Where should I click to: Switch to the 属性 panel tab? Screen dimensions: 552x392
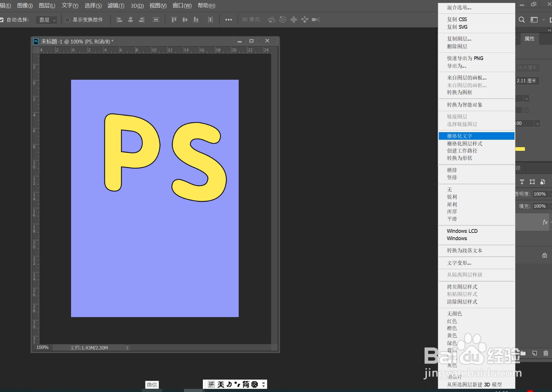[530, 39]
